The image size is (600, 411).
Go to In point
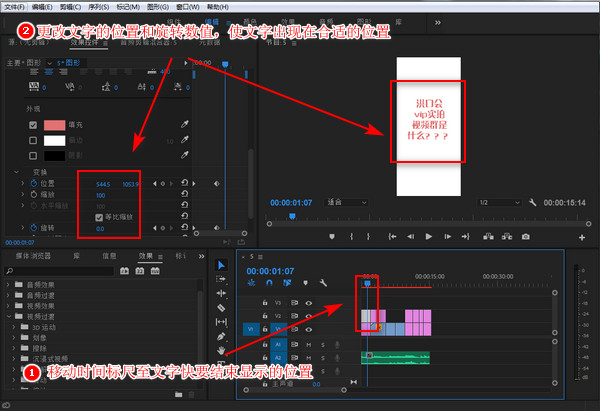[x=392, y=237]
